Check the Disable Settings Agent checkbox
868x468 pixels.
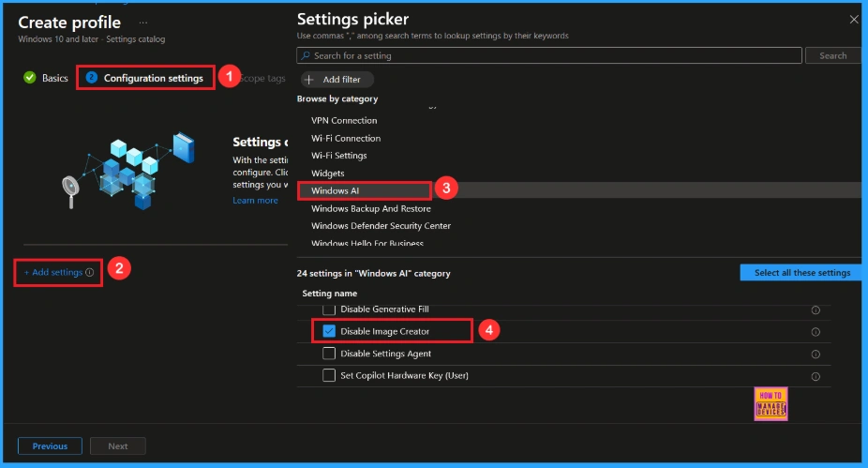pyautogui.click(x=329, y=354)
